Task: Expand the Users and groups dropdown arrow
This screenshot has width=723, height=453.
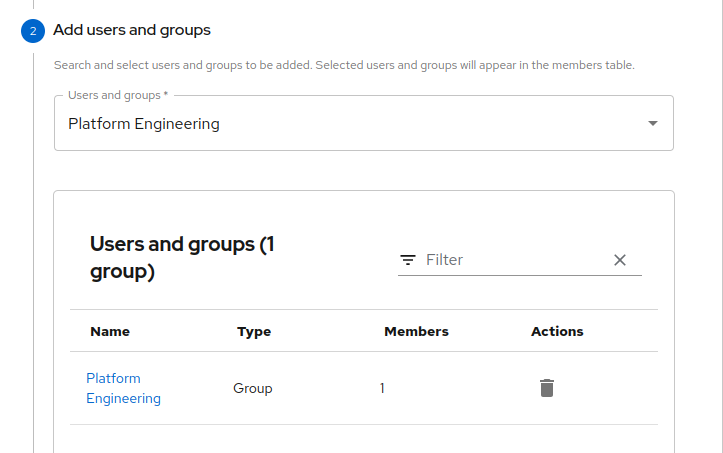Action: (x=653, y=124)
